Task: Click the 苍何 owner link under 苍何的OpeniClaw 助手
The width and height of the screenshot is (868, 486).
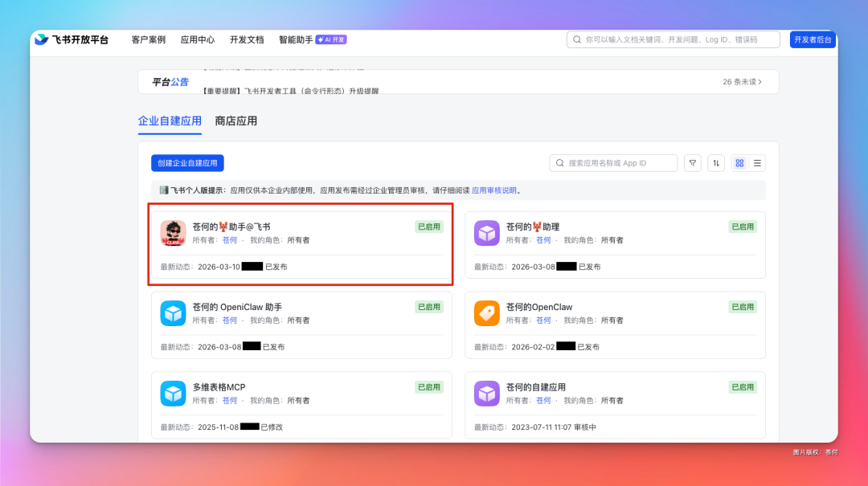Action: pyautogui.click(x=229, y=320)
